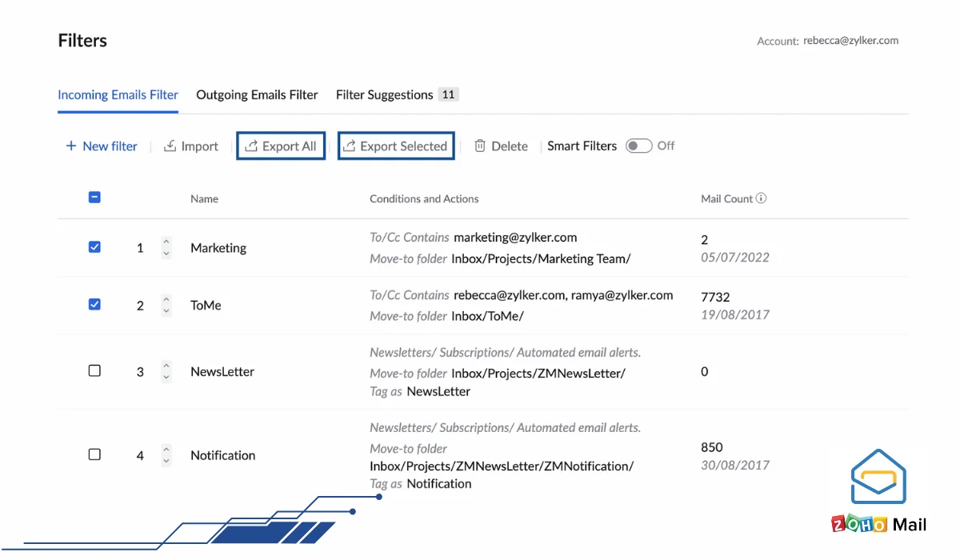Click the Incoming Emails Filter tab

[118, 94]
